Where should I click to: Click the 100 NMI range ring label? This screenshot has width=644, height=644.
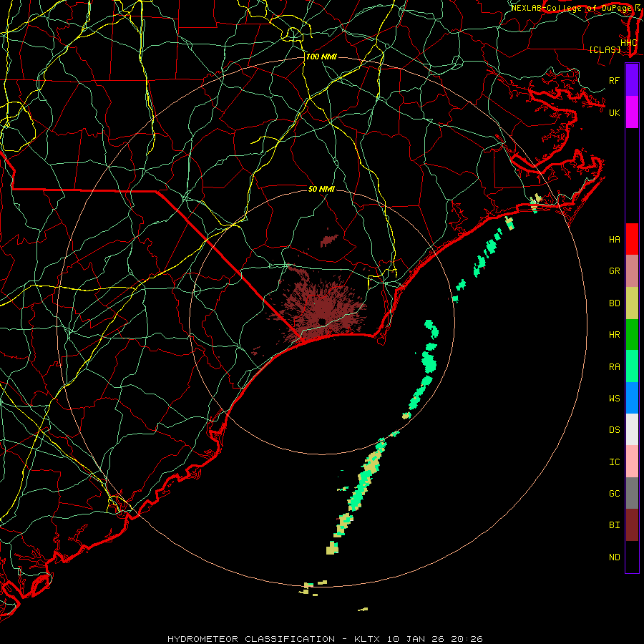click(x=321, y=57)
